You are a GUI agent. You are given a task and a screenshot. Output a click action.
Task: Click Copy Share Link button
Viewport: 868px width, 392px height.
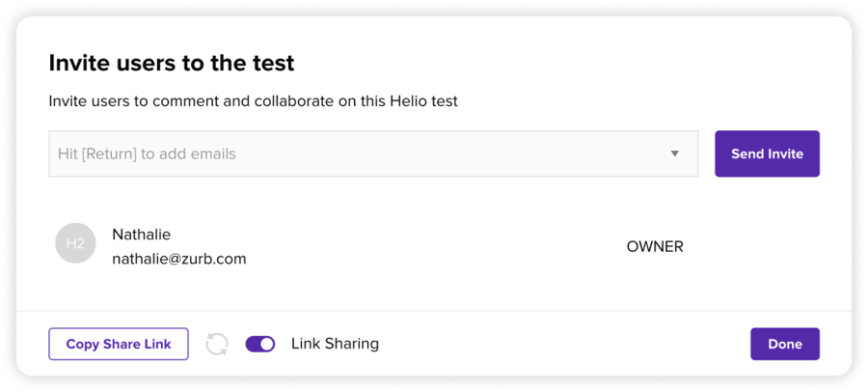coord(119,345)
